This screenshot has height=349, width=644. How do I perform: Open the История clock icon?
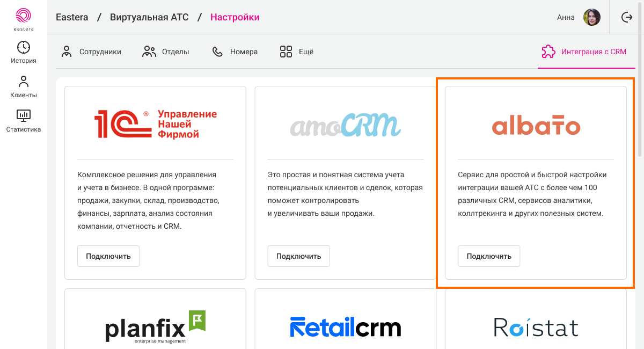pyautogui.click(x=24, y=47)
